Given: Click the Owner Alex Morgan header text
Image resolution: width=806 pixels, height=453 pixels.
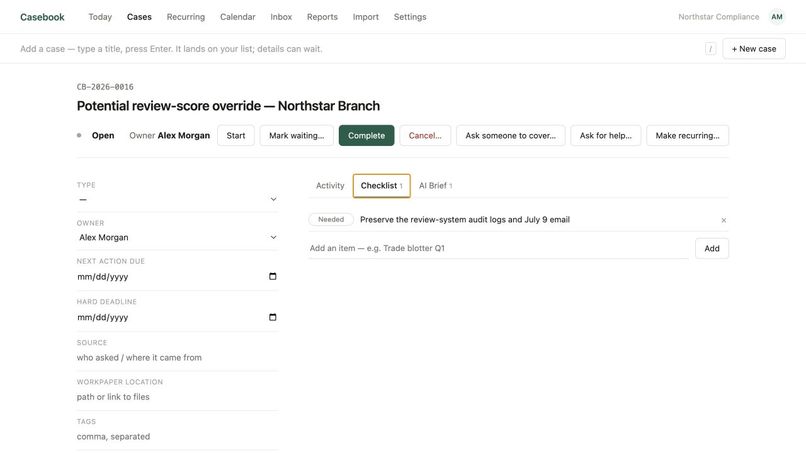Looking at the screenshot, I should [170, 136].
